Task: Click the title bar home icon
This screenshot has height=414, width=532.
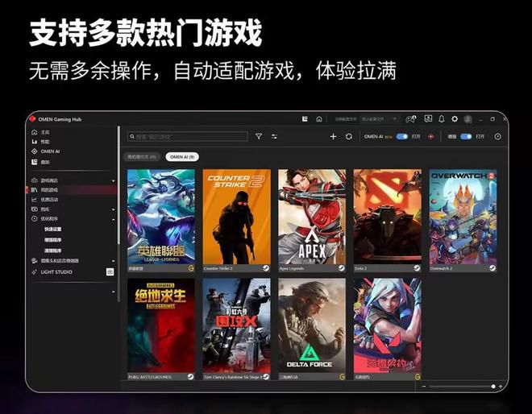Action: (319, 119)
